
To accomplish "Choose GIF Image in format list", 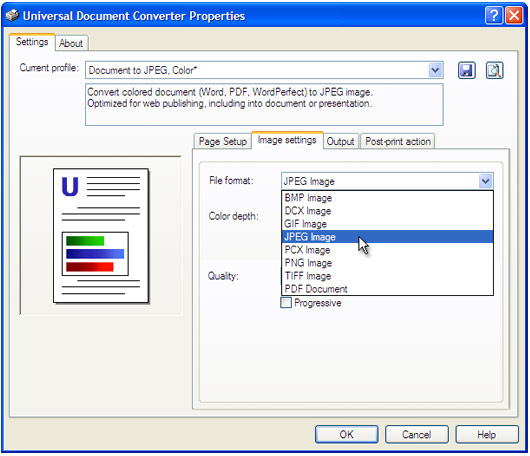I will (x=387, y=224).
